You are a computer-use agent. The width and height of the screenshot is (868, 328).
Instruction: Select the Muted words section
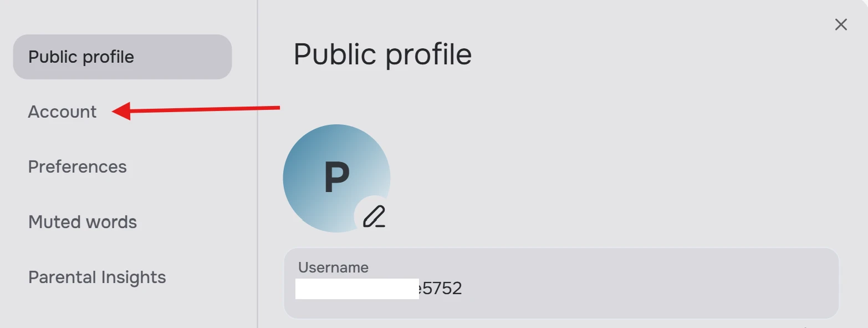[83, 221]
